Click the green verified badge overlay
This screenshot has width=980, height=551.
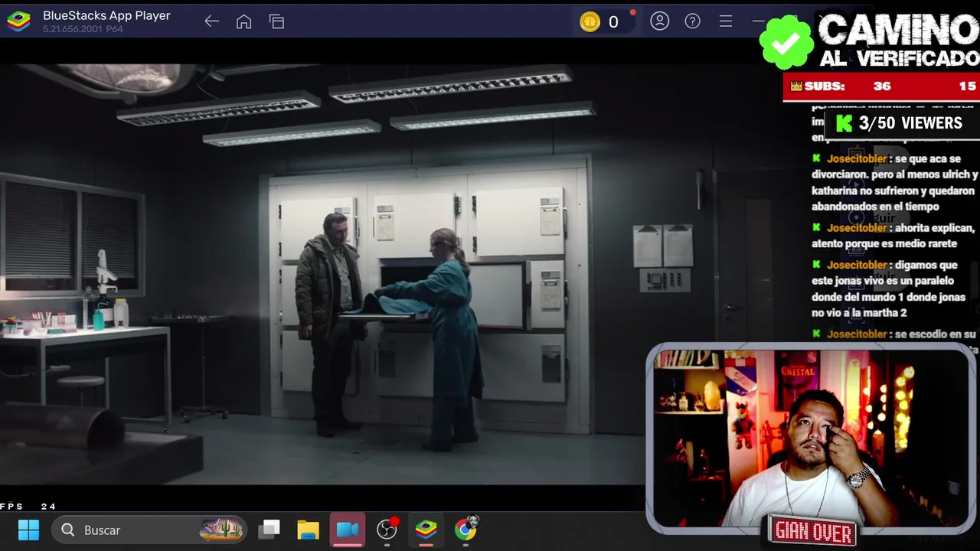pyautogui.click(x=786, y=43)
